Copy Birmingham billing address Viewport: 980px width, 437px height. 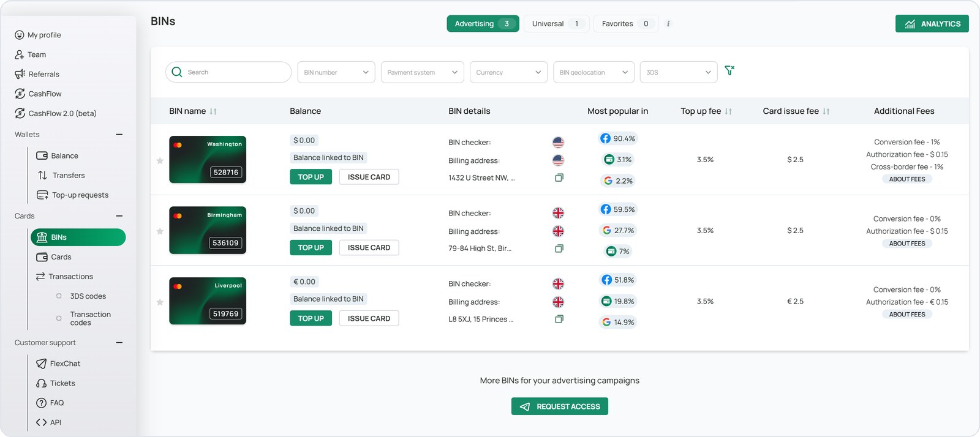click(x=559, y=248)
